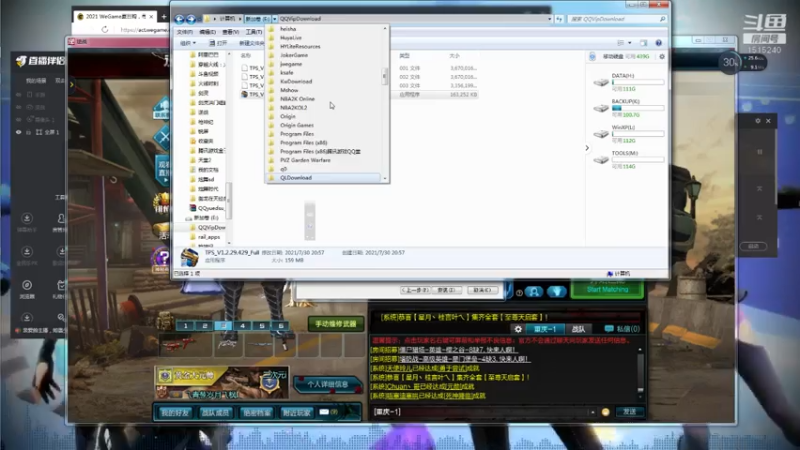800x450 pixels.
Task: Go forward in the Explorer window
Action: coord(191,19)
